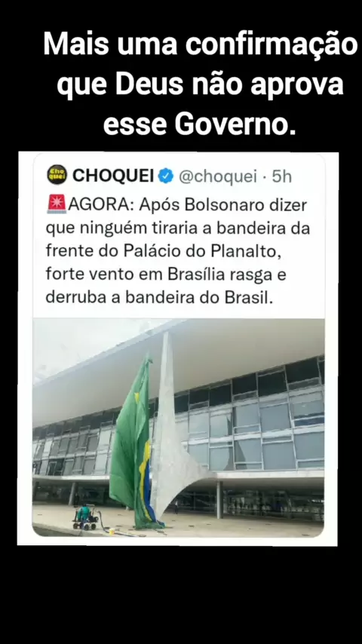Click the caption line 'que Deus não aprova'
This screenshot has width=362, height=644.
(200, 84)
